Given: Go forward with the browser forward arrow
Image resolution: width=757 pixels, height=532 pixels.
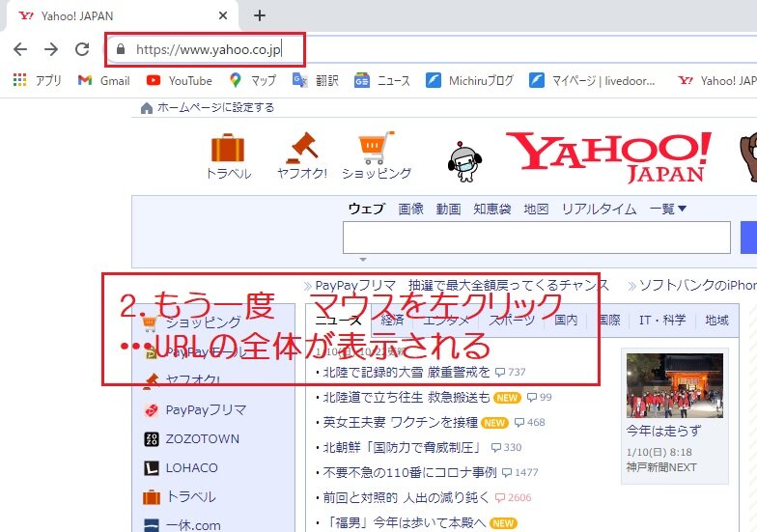Looking at the screenshot, I should 51,49.
